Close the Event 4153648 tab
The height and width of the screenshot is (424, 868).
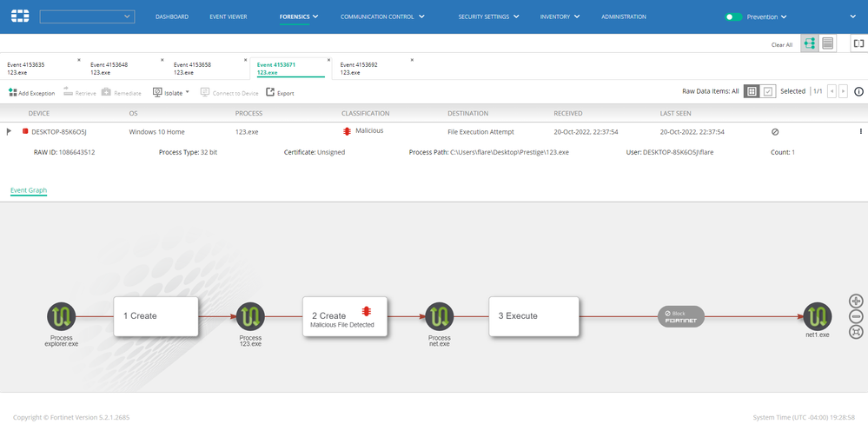click(x=162, y=60)
